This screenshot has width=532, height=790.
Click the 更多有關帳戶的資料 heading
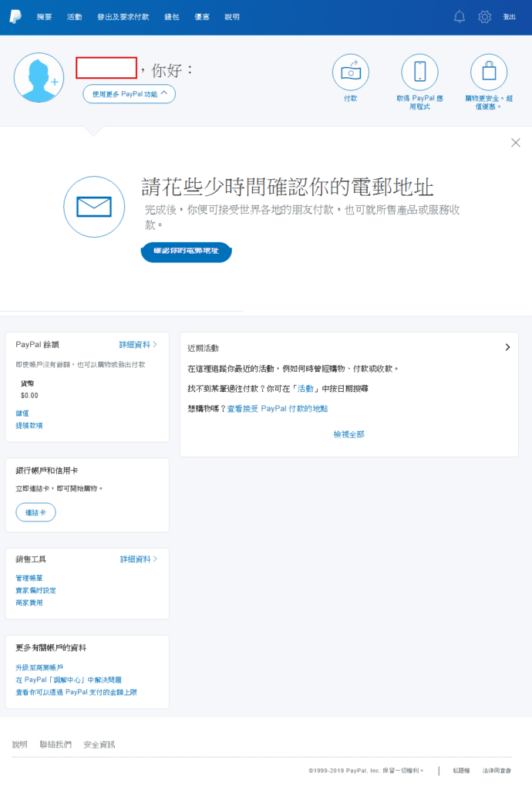pyautogui.click(x=51, y=648)
